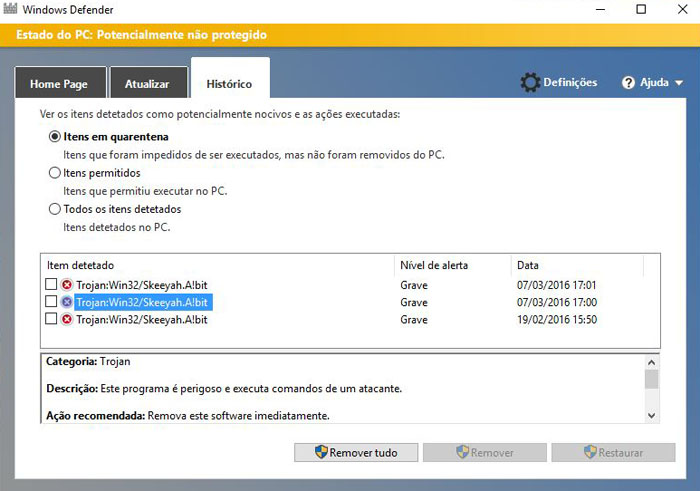Select Trojan:Win32/Skeeyah.A!bit row dated 19/02/2016
Viewport: 700px width, 491px height.
pos(350,320)
